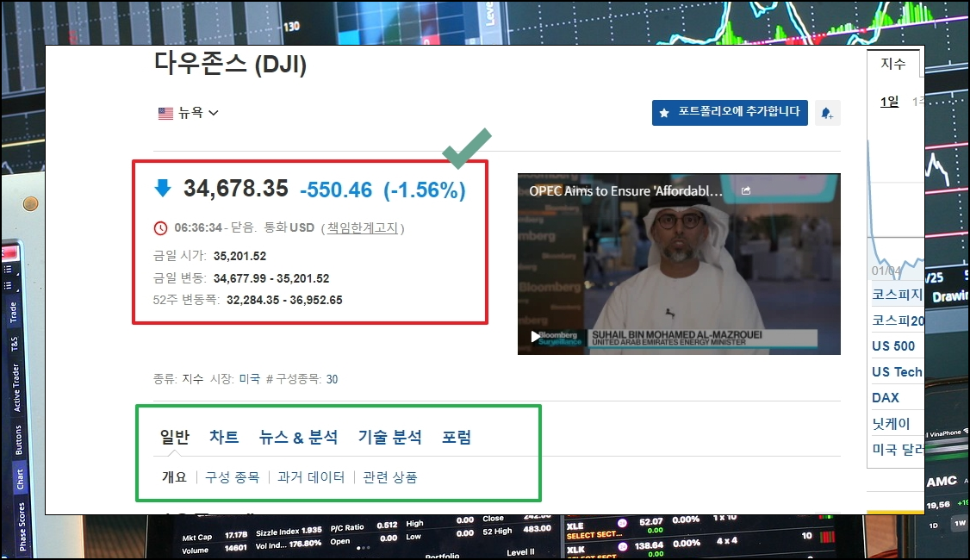Screen dimensions: 970x560
Task: Open the 책임한계고지 disclaimer link
Action: pyautogui.click(x=363, y=227)
